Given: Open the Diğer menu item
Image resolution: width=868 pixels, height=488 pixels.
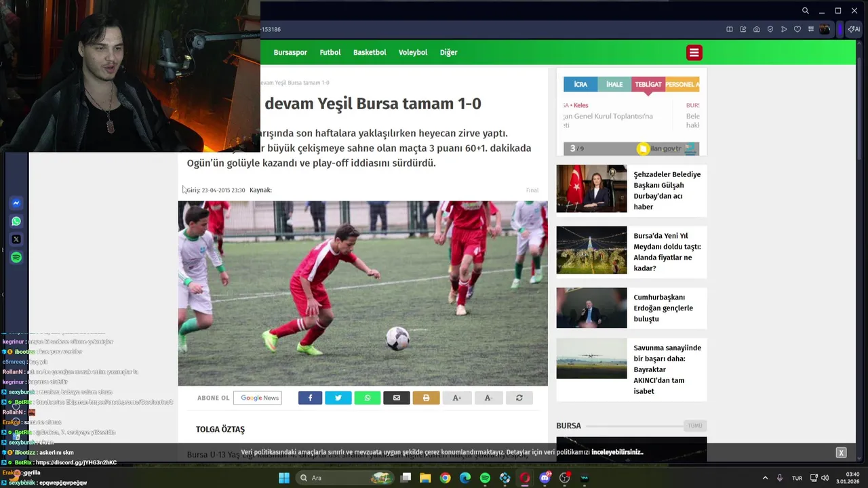Looking at the screenshot, I should click(448, 52).
